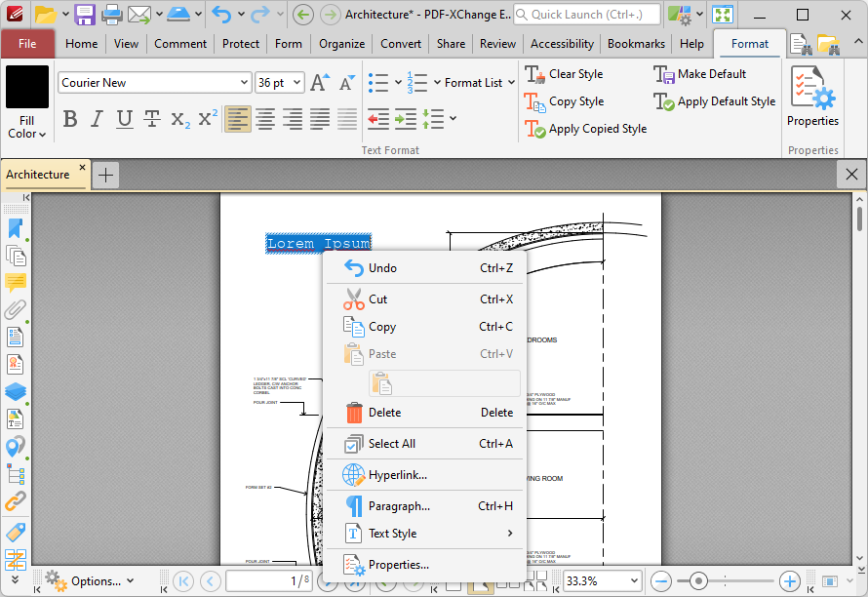Toggle bold formatting
Screen dimensions: 868x597
(70, 118)
